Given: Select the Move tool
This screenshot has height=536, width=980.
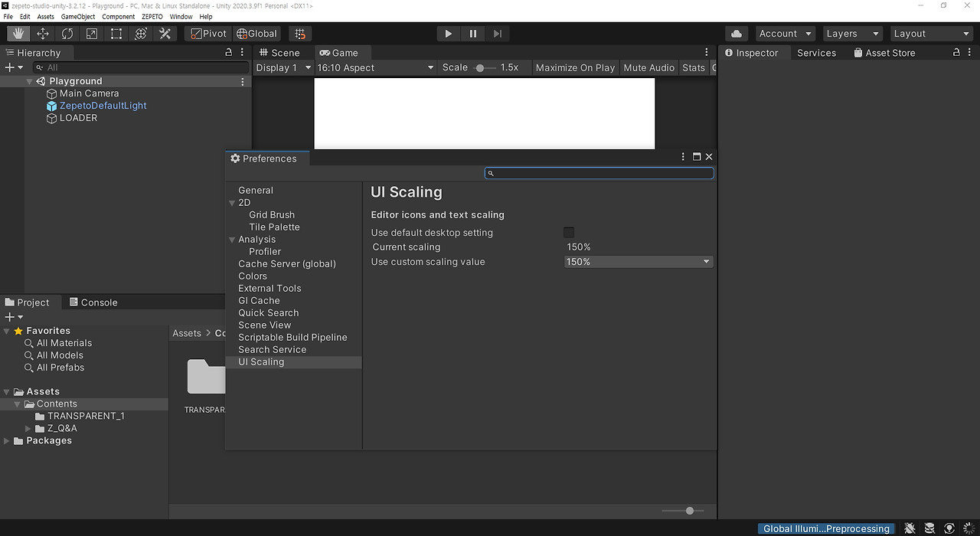Looking at the screenshot, I should click(x=43, y=33).
